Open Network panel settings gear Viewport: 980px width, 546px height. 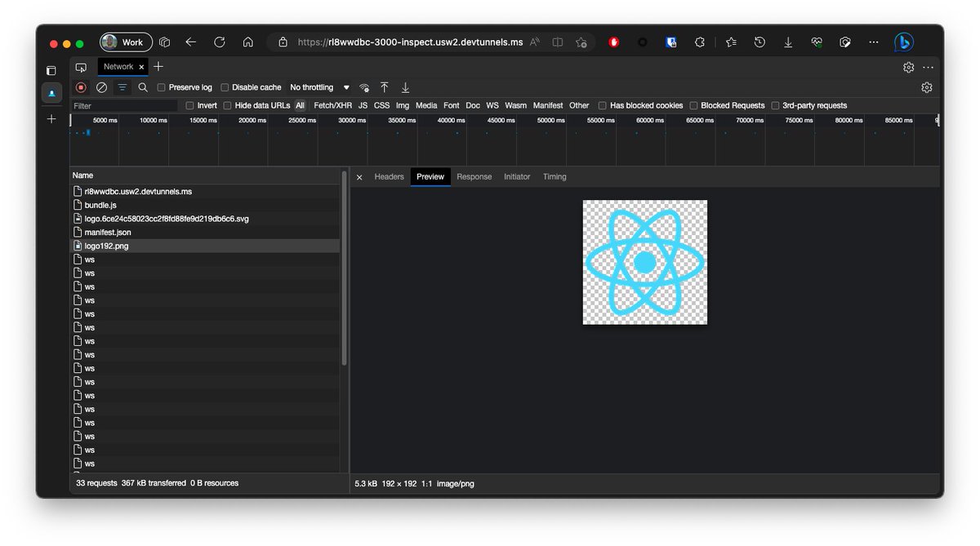click(926, 87)
